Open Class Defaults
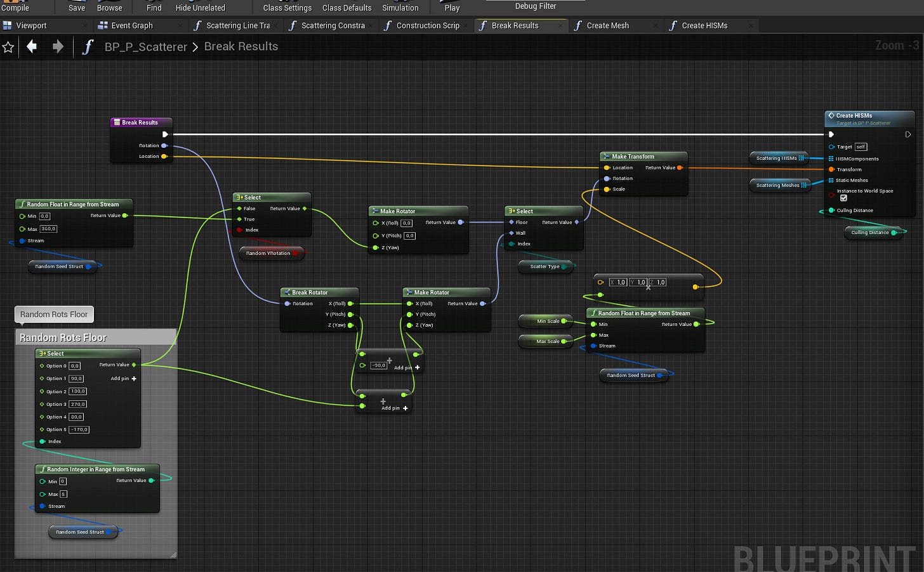The image size is (924, 572). pyautogui.click(x=347, y=8)
